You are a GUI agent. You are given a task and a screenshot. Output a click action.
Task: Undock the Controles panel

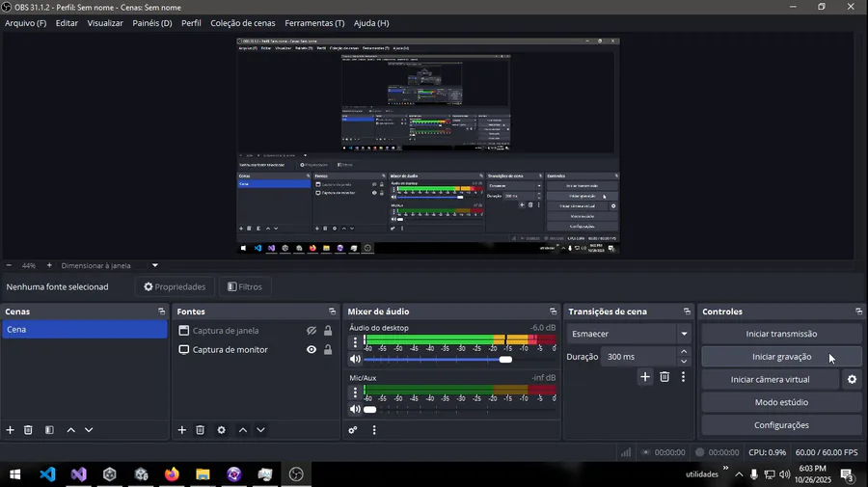pos(858,311)
